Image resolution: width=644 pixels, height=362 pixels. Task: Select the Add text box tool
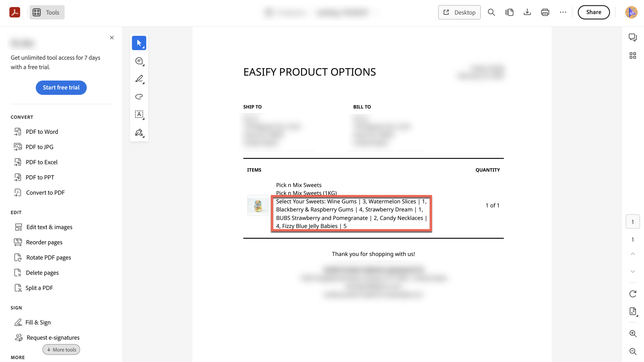pyautogui.click(x=139, y=114)
